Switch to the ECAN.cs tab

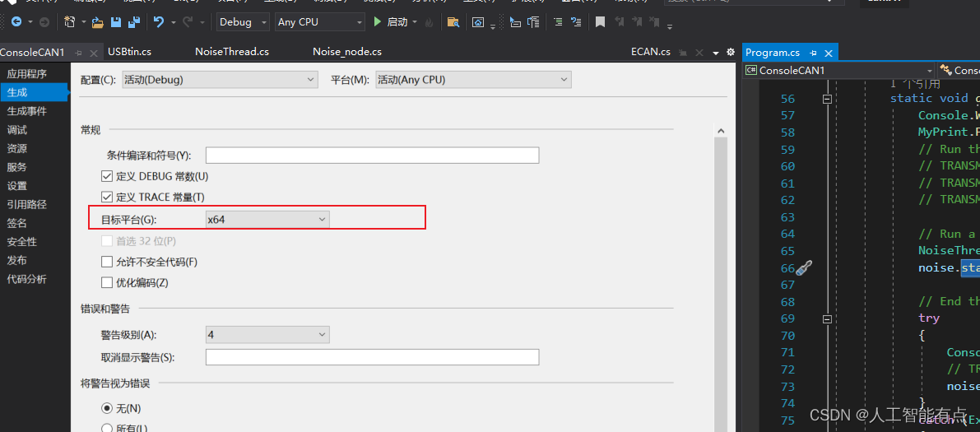tap(651, 52)
